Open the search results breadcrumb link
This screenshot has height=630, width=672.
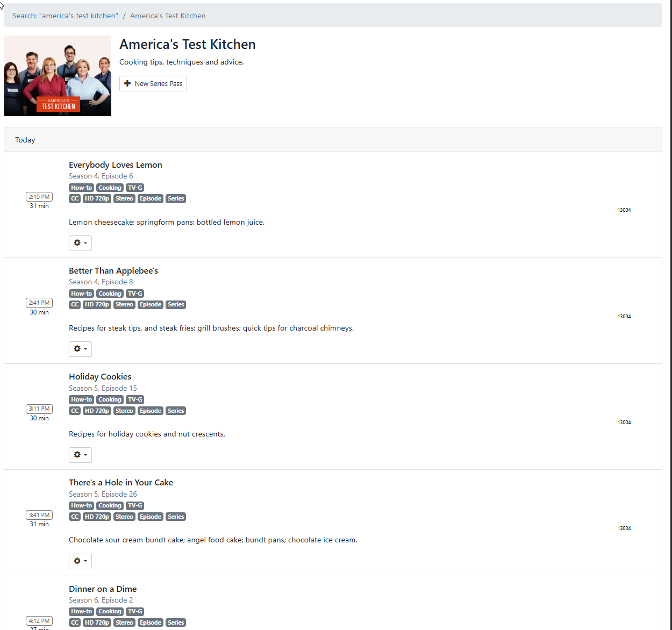65,16
